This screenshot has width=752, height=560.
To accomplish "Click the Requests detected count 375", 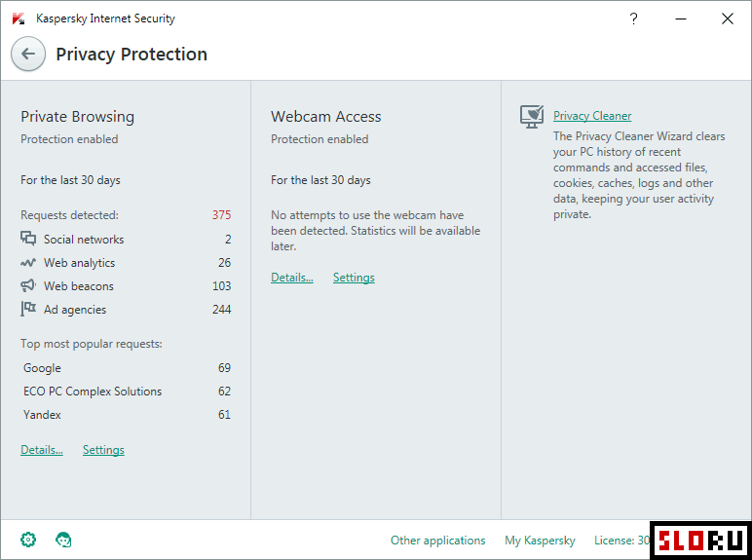I will click(221, 215).
